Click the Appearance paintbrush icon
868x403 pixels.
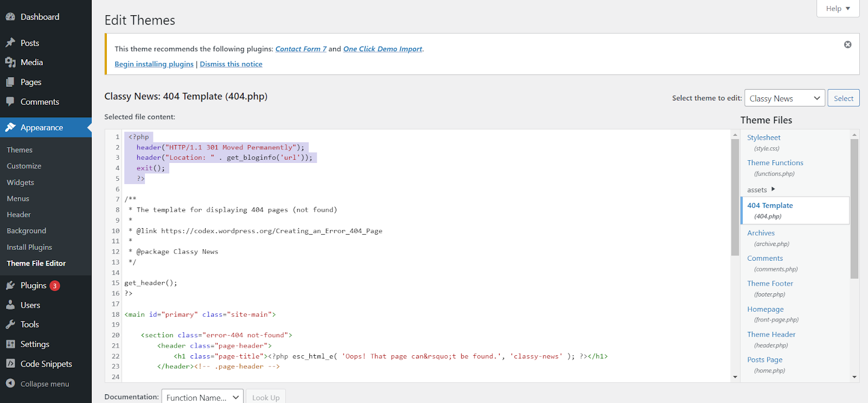pyautogui.click(x=10, y=128)
